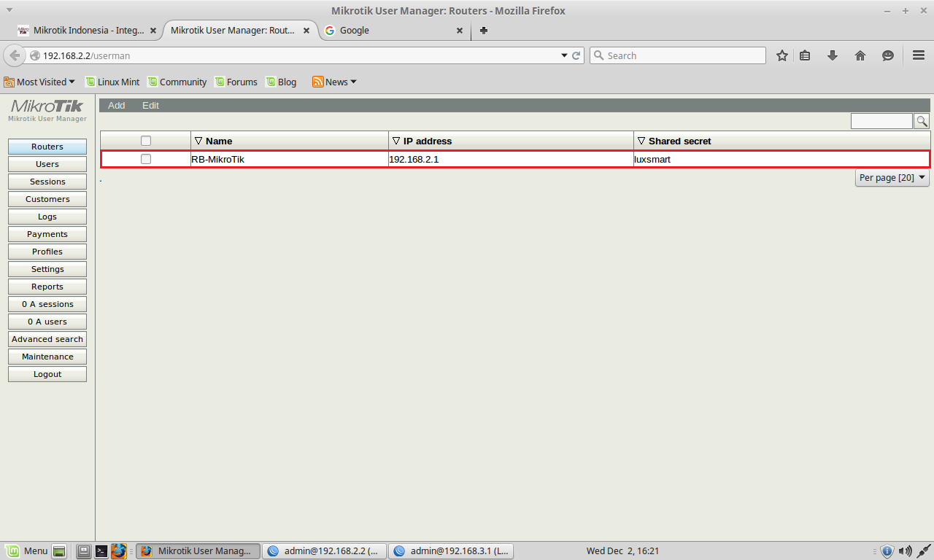Open the Firefox downloads arrow icon
This screenshot has height=560, width=934.
pos(833,55)
